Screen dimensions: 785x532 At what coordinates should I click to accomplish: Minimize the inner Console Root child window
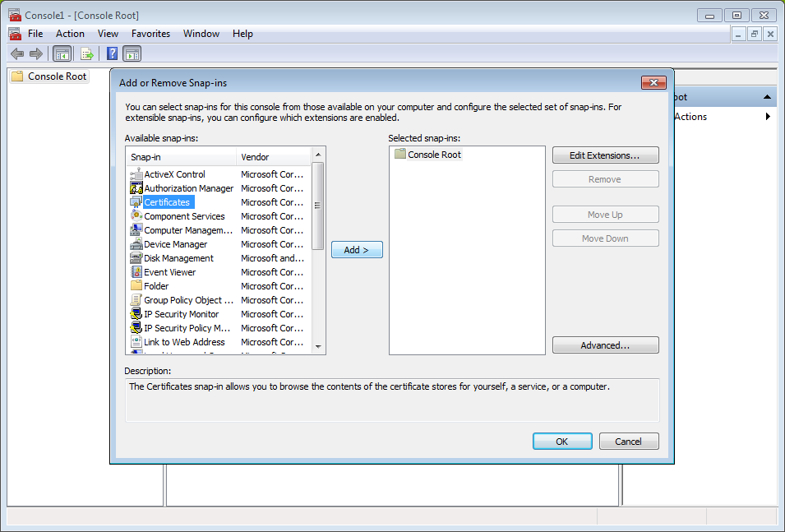(x=738, y=34)
